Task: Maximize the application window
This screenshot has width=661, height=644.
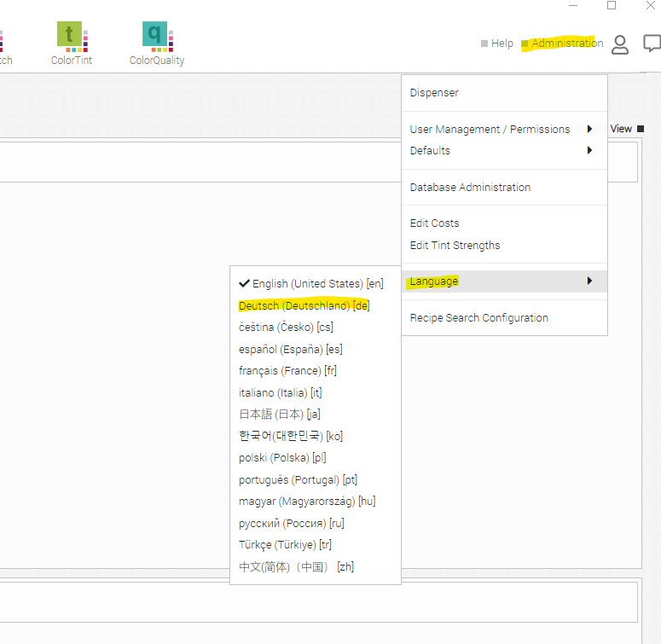Action: coord(612,5)
